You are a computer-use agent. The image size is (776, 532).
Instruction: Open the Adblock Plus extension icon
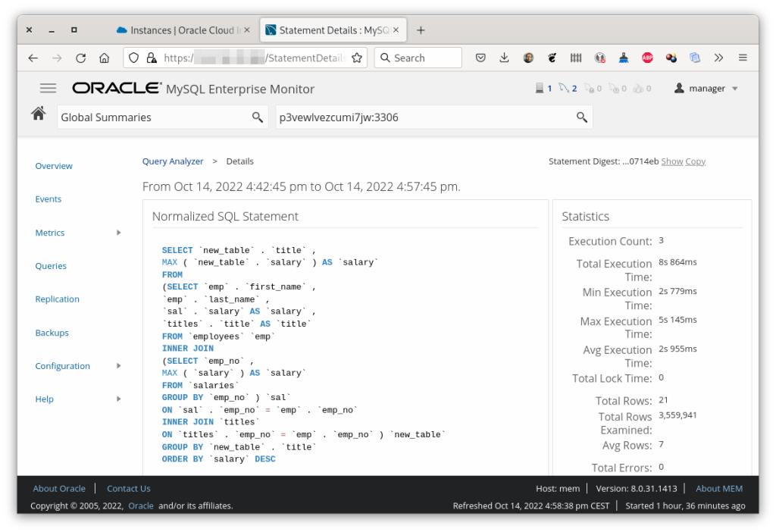point(646,57)
